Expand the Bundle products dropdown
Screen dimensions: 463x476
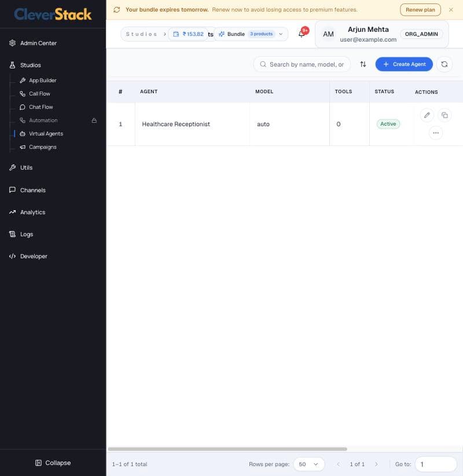(x=251, y=34)
